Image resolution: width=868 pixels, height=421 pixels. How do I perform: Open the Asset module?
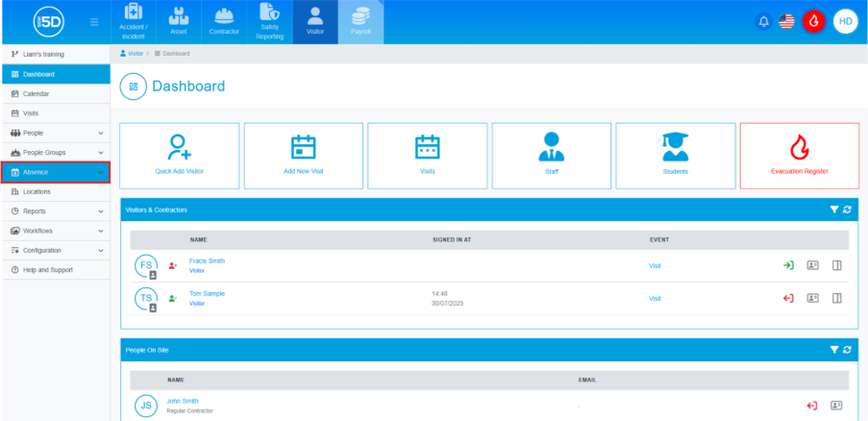coord(178,22)
